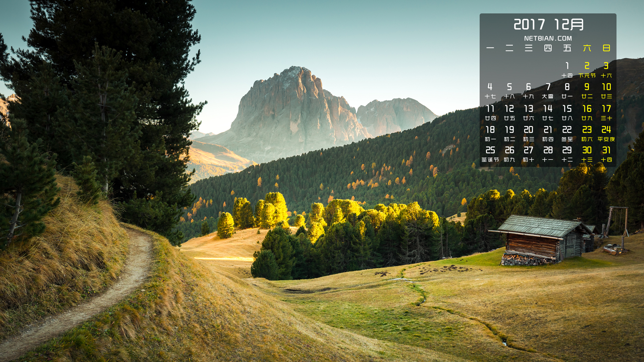The image size is (644, 362).
Task: Select date 27 labeled 初十
Action: click(529, 154)
